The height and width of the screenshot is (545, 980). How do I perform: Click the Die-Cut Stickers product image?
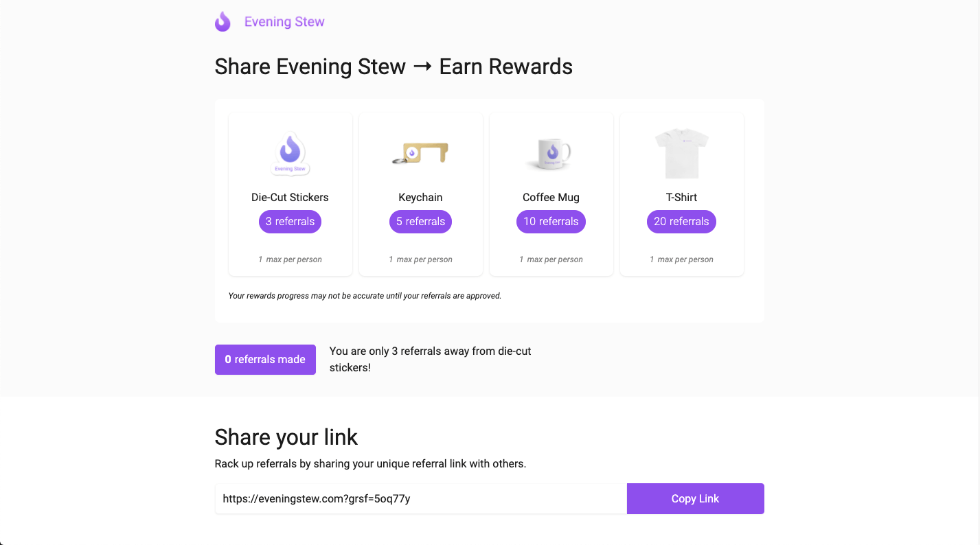pos(290,152)
